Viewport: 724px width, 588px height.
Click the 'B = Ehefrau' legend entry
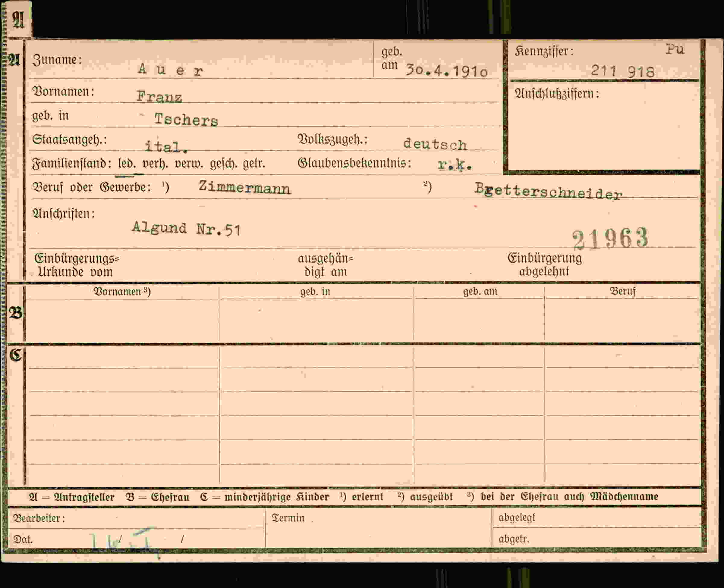(x=157, y=497)
